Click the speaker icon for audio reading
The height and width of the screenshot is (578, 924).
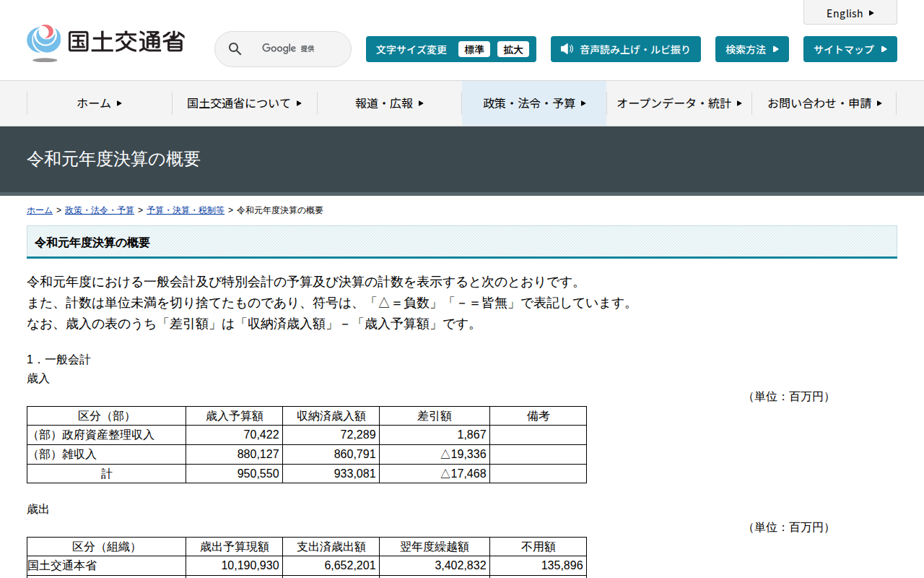tap(567, 49)
